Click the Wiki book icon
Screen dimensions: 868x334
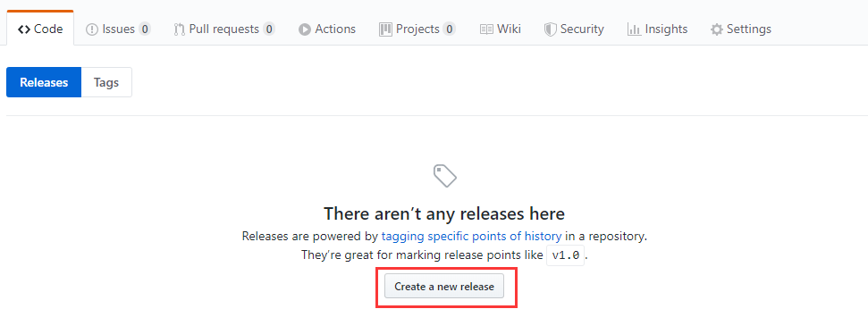[x=486, y=29]
